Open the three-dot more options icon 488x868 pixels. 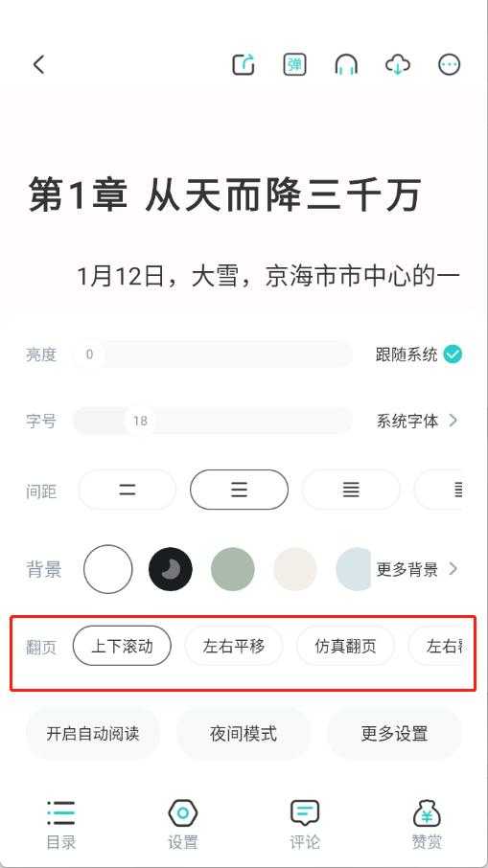pos(450,65)
